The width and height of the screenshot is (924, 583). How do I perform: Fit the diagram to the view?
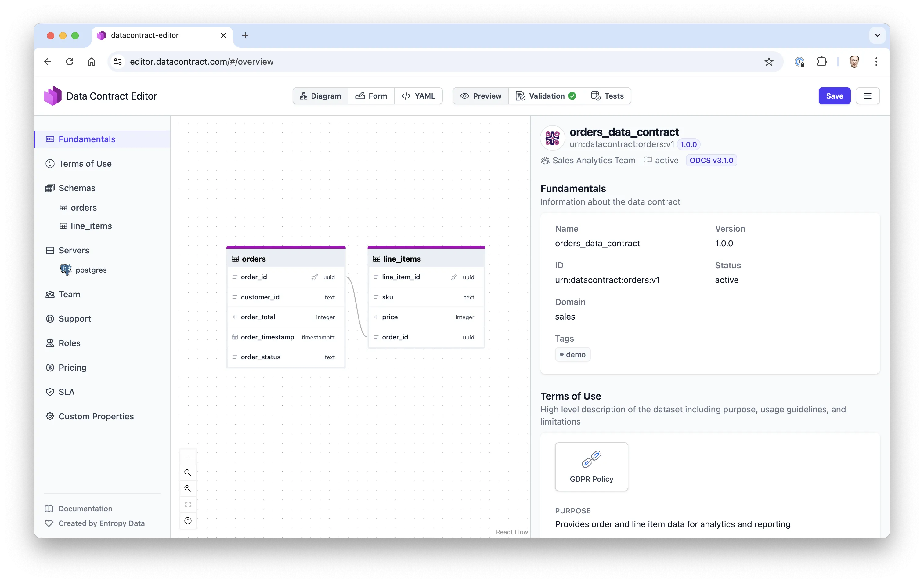pos(188,504)
